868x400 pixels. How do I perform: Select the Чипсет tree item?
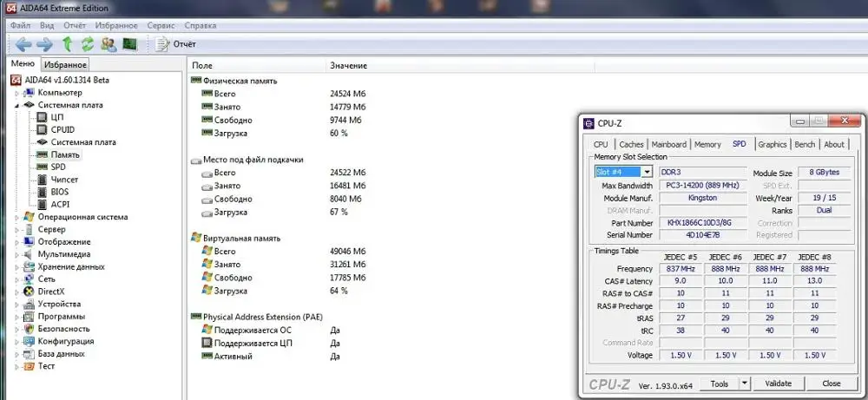(x=65, y=180)
